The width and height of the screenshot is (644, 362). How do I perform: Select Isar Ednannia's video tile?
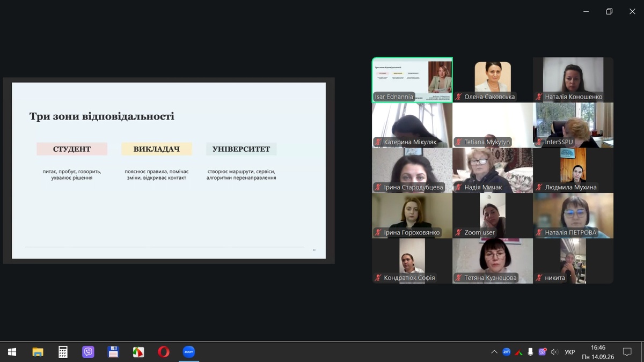pos(412,79)
